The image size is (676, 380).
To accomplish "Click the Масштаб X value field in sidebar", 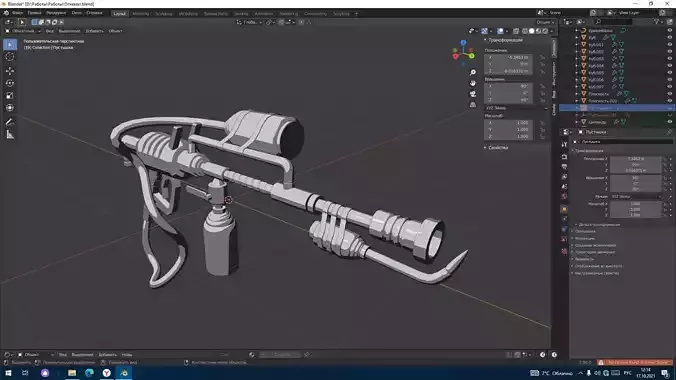I will tap(509, 123).
